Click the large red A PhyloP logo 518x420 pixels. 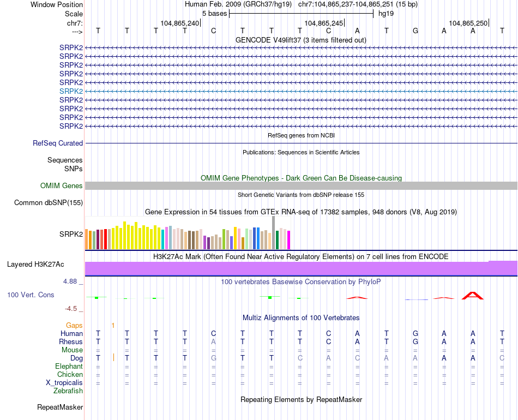coord(473,296)
